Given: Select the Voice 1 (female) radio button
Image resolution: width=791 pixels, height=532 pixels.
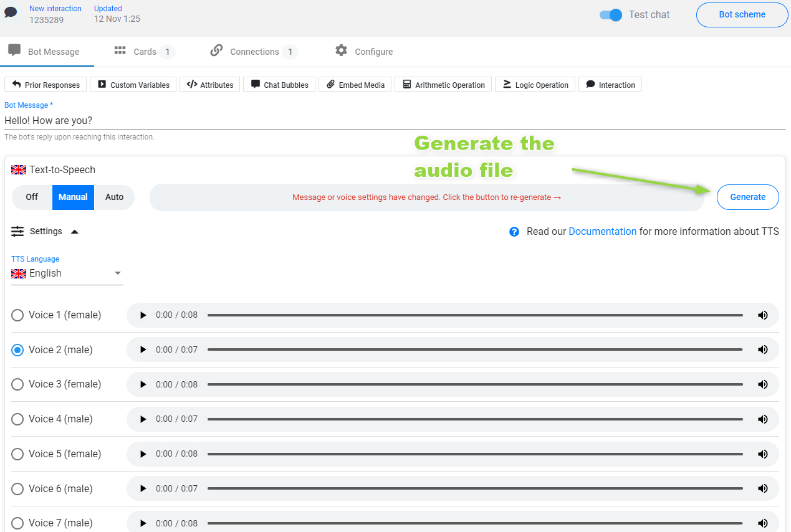Looking at the screenshot, I should (x=17, y=315).
